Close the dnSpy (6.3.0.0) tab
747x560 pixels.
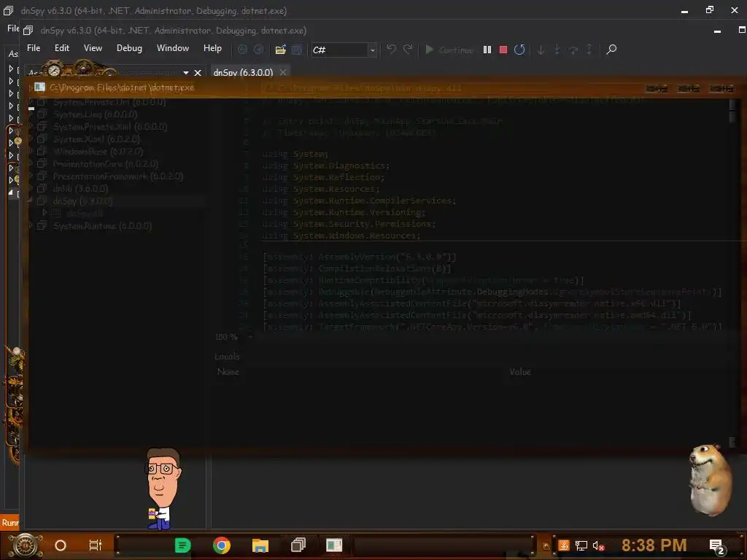point(283,72)
